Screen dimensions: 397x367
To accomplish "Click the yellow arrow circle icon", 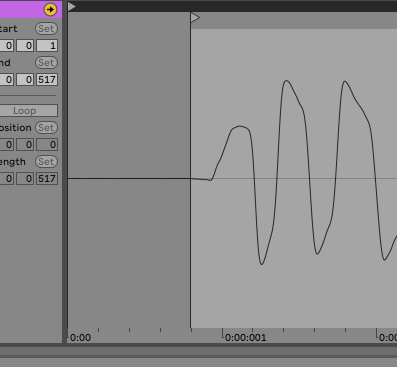I will 50,9.
